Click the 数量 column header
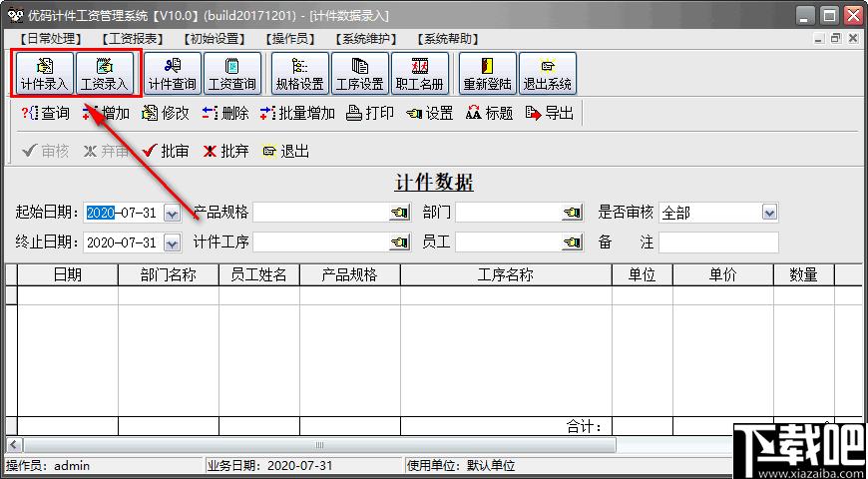This screenshot has width=868, height=479. [804, 274]
